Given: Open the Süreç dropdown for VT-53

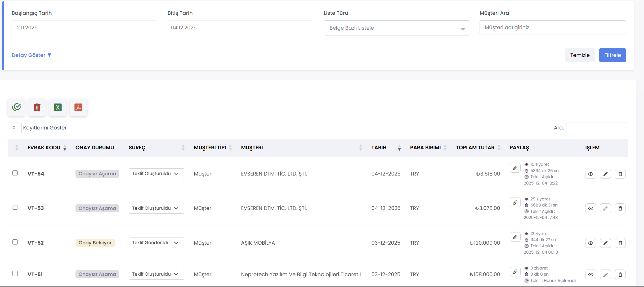Looking at the screenshot, I should click(x=156, y=208).
